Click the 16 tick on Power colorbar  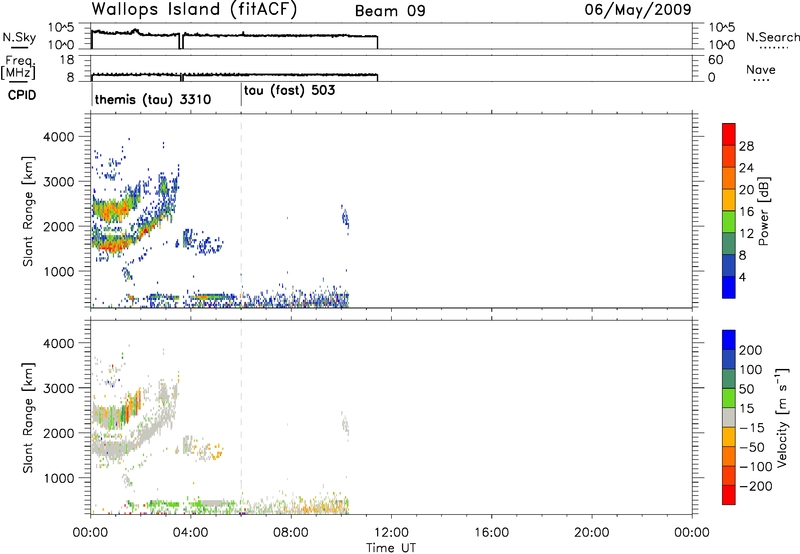click(746, 212)
